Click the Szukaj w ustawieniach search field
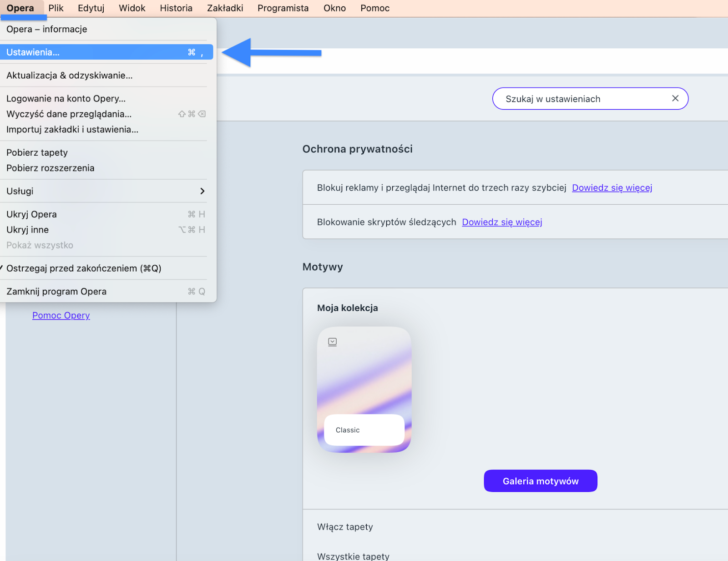Screen dimensions: 728x561 coord(590,99)
